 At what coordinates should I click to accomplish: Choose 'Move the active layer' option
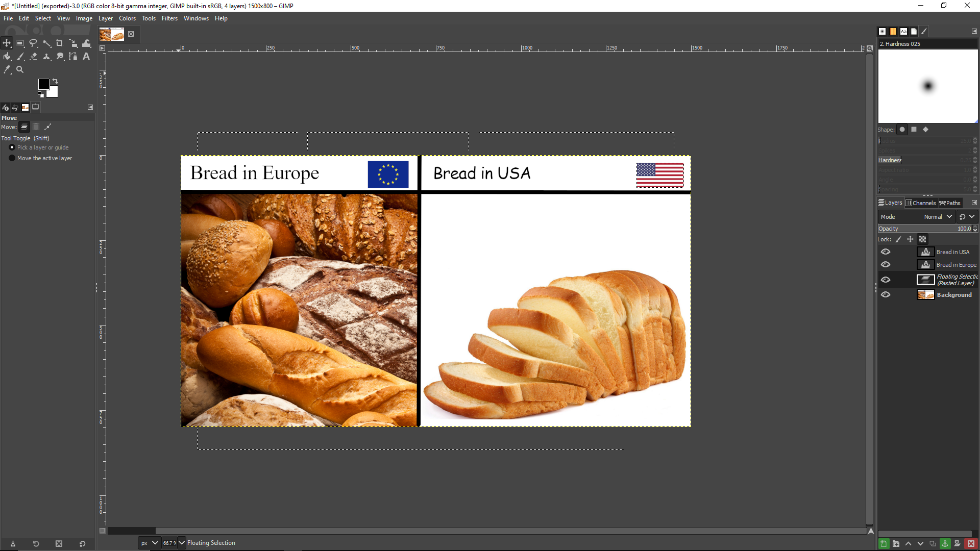point(40,158)
